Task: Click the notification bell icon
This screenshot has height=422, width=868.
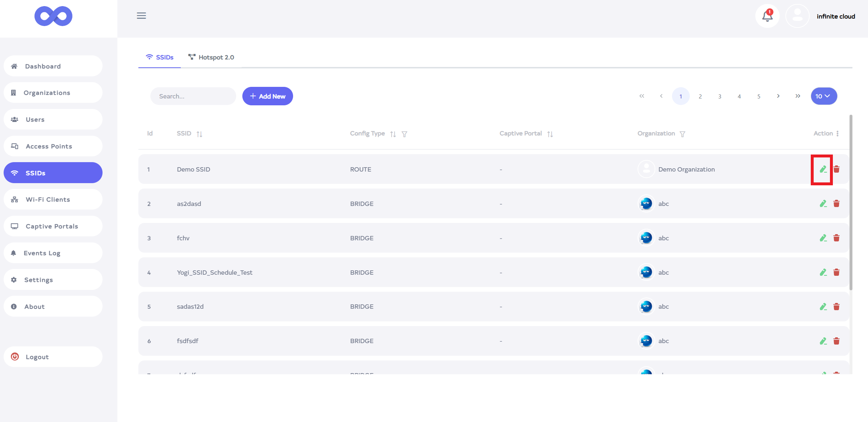Action: coord(767,16)
